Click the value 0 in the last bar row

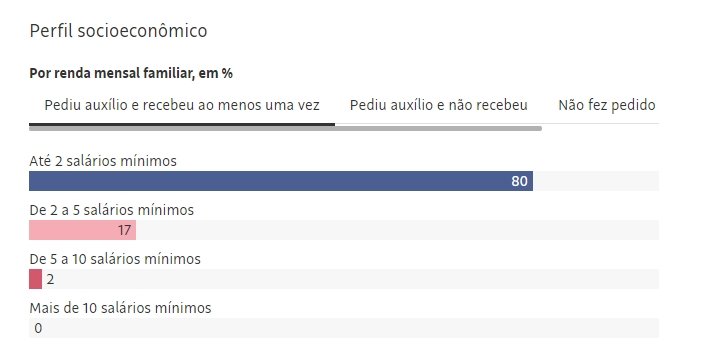pyautogui.click(x=38, y=328)
